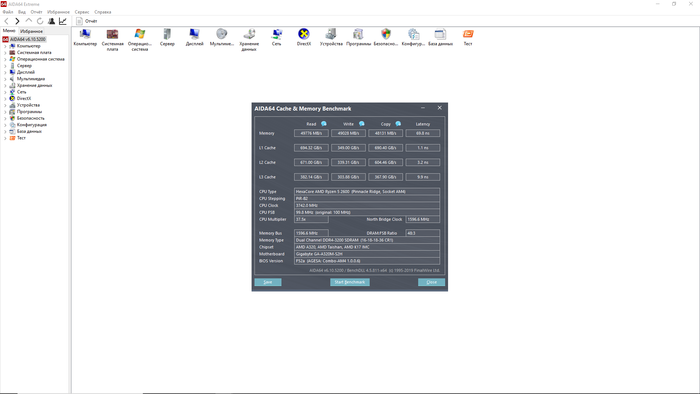This screenshot has width=700, height=394.
Task: Select Операционная система in the tree
Action: [41, 59]
